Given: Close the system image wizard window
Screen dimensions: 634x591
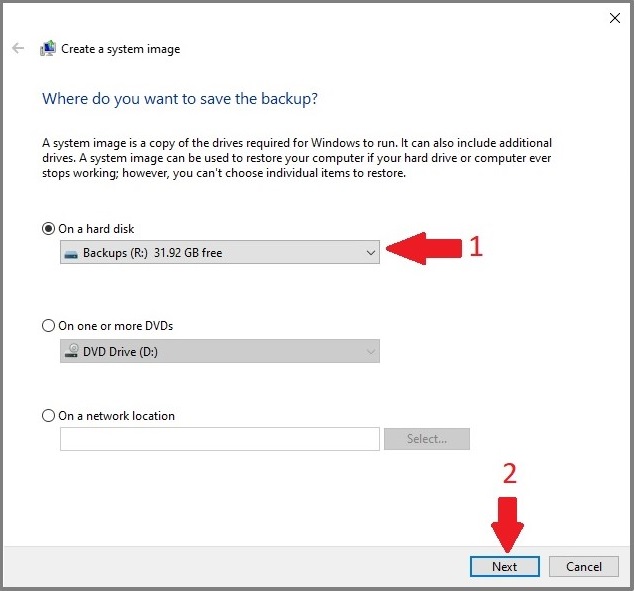Looking at the screenshot, I should pyautogui.click(x=613, y=17).
